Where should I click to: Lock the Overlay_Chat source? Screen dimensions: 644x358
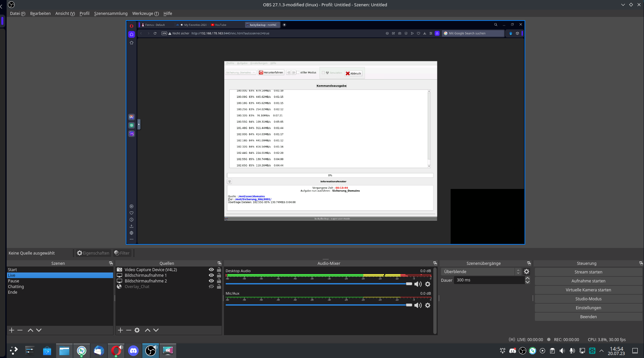point(219,287)
